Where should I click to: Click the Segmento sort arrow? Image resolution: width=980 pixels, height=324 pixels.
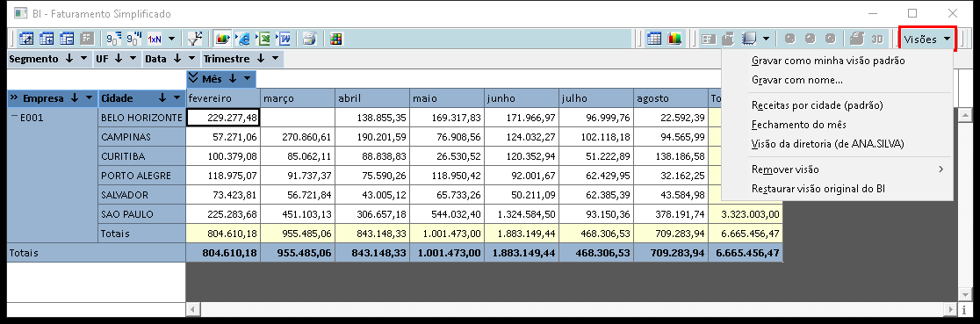69,59
